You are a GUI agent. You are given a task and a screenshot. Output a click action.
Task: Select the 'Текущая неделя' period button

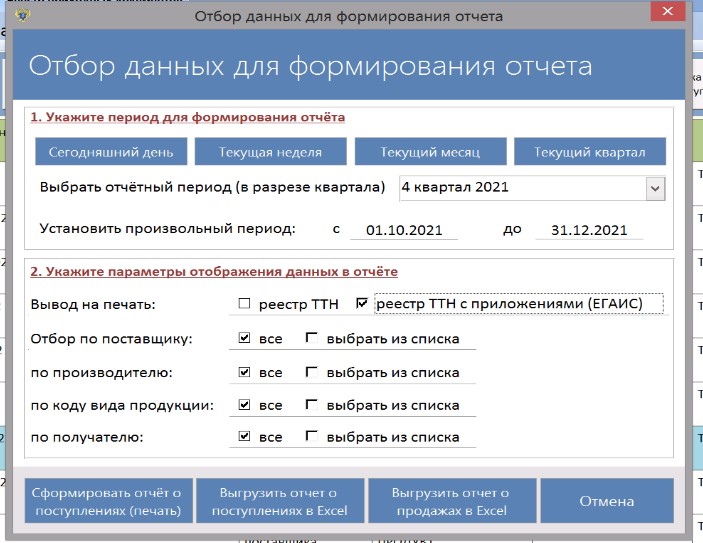270,152
